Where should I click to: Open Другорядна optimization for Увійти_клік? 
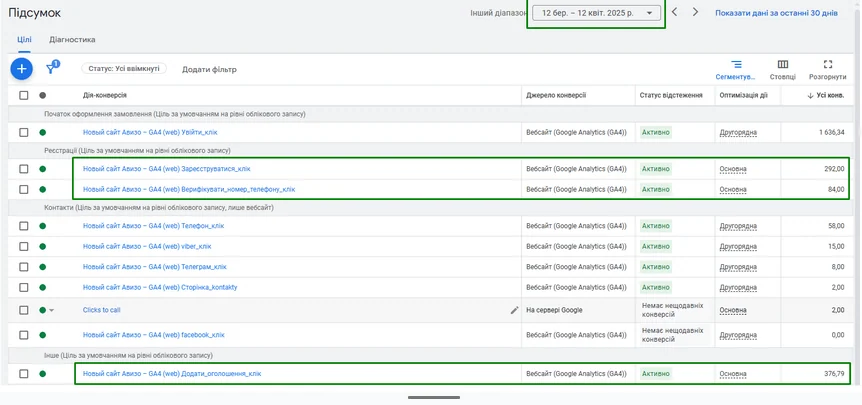738,132
